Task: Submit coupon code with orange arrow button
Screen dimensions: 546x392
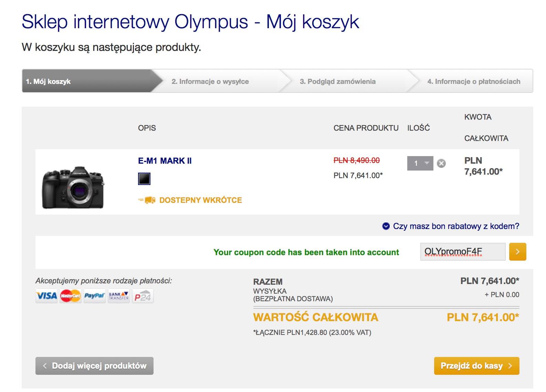Action: (x=517, y=252)
